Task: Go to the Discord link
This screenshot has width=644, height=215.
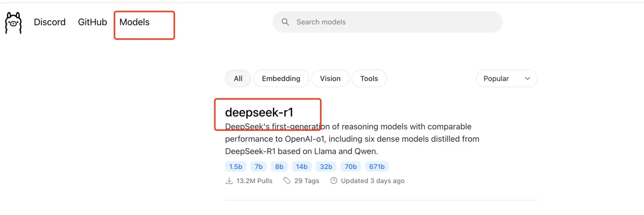Action: [x=50, y=22]
